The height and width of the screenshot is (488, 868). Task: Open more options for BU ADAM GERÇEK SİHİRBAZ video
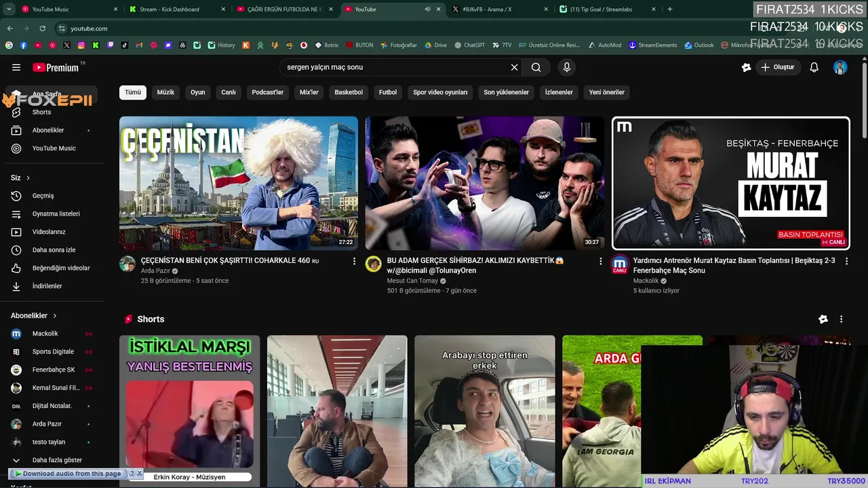pos(600,261)
